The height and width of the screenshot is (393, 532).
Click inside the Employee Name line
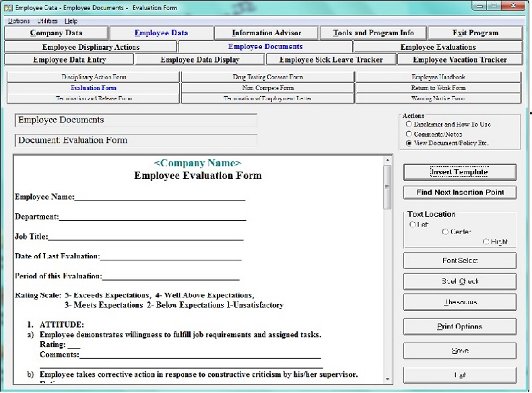[x=160, y=197]
